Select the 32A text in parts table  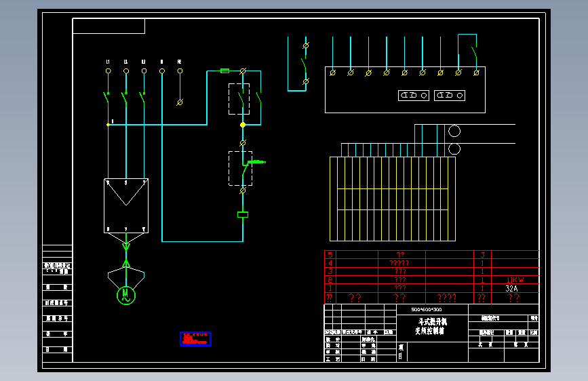(511, 288)
